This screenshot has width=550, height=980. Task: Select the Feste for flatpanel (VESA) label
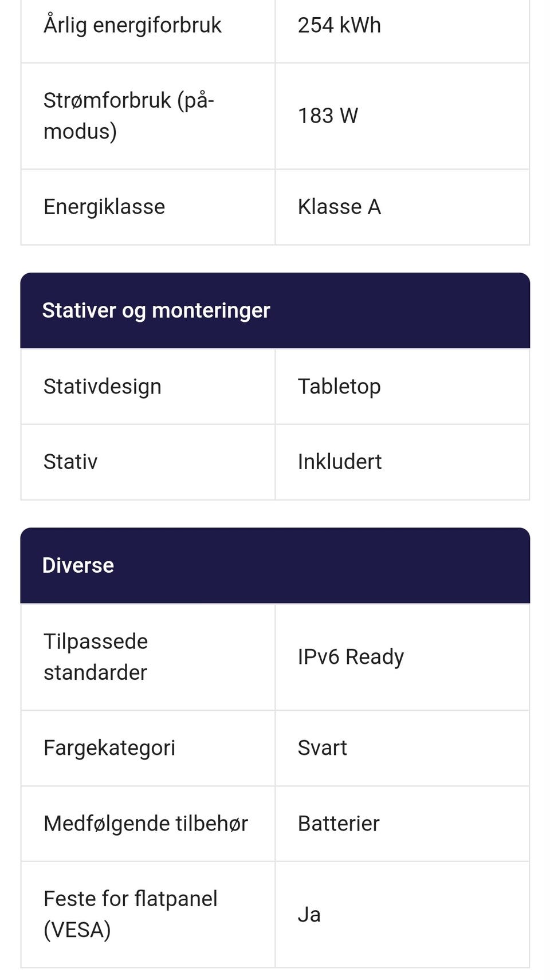click(131, 914)
